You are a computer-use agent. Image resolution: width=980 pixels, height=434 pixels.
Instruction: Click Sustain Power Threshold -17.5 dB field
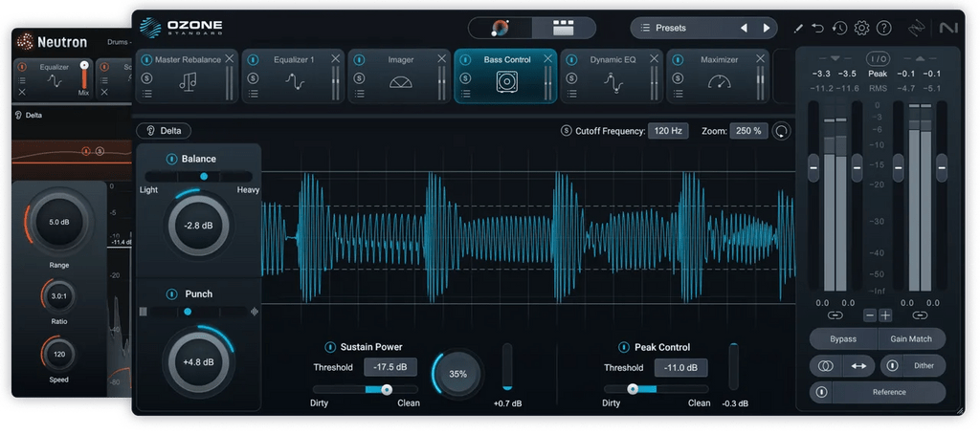390,367
